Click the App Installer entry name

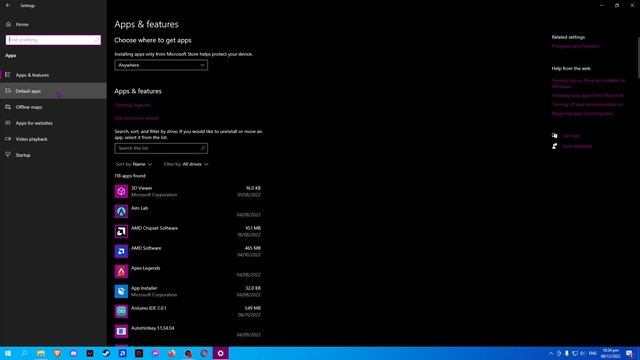144,288
